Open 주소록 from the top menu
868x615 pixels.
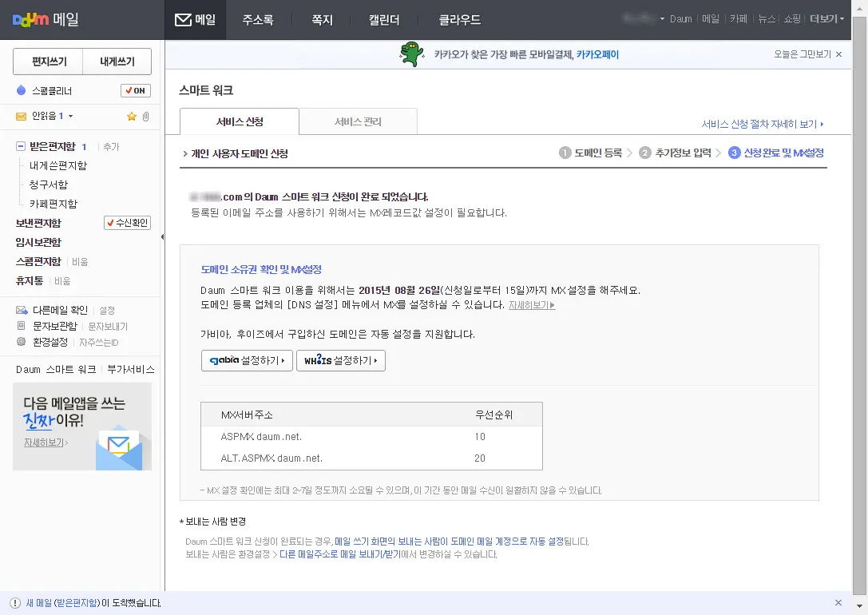pyautogui.click(x=257, y=19)
